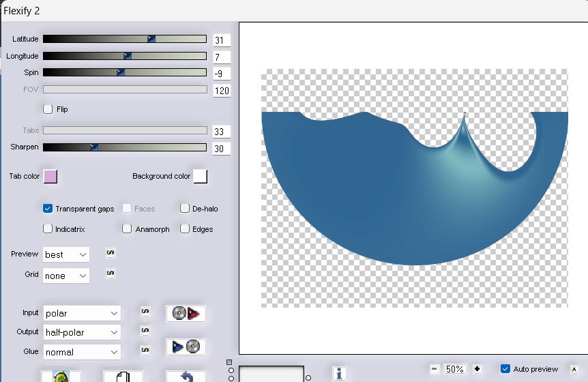Click the page copy icon button
Viewport: 588px width, 382px height.
[123, 376]
